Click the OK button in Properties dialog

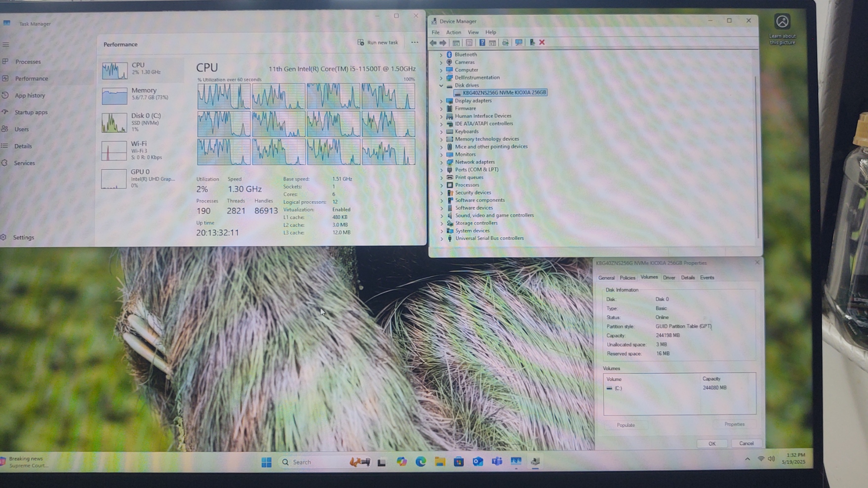coord(711,444)
